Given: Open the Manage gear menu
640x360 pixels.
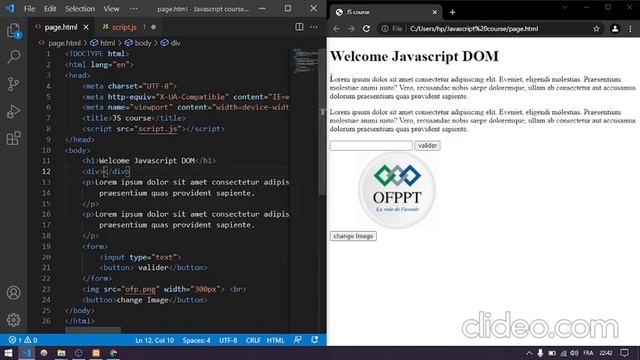Looking at the screenshot, I should 13,320.
